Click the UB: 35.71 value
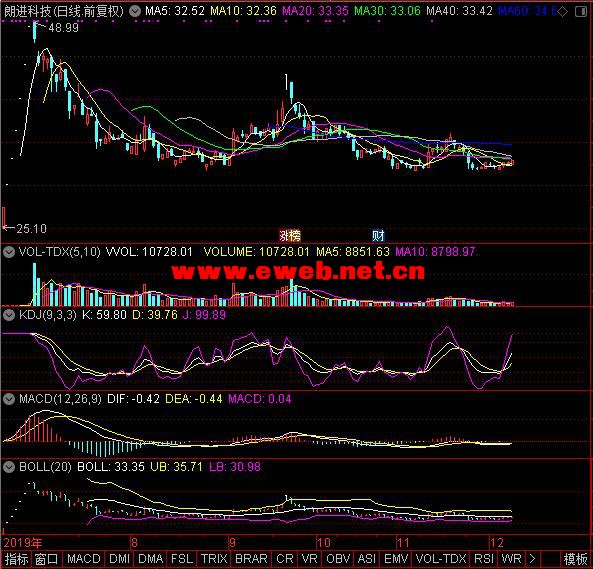 coord(176,467)
